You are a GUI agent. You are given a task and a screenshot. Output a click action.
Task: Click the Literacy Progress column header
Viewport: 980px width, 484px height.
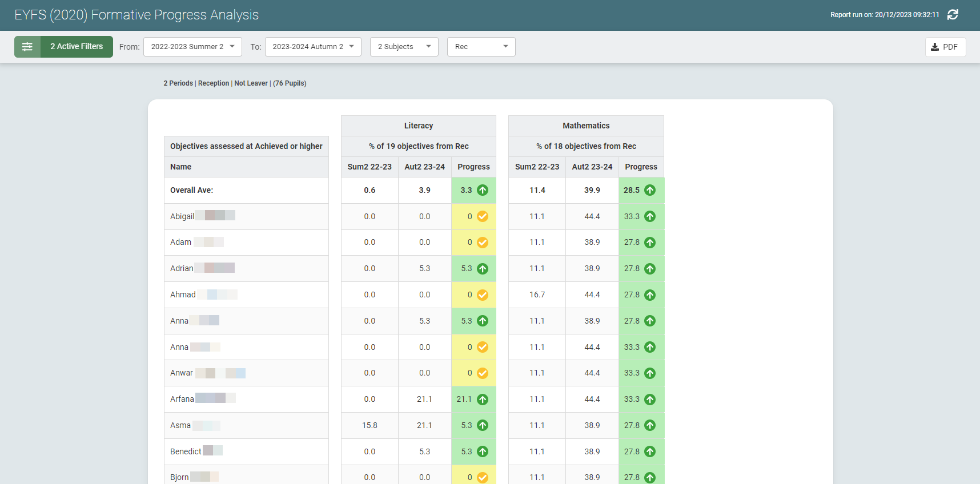473,167
